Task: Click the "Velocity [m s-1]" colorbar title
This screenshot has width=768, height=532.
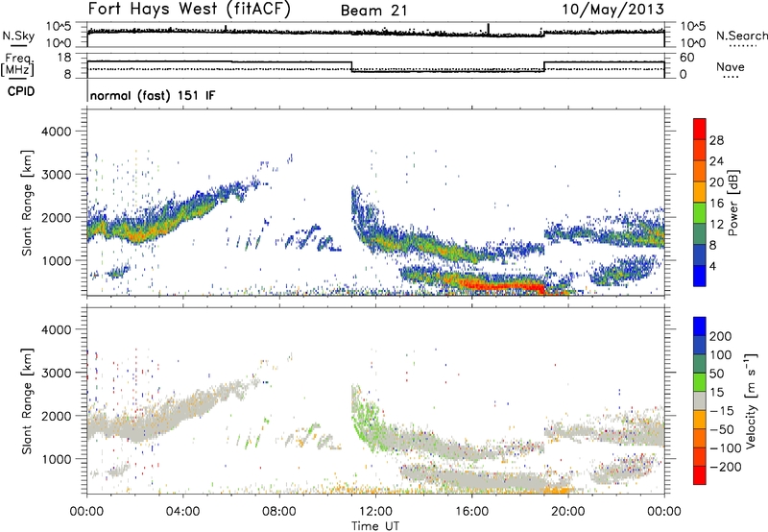Action: 752,400
